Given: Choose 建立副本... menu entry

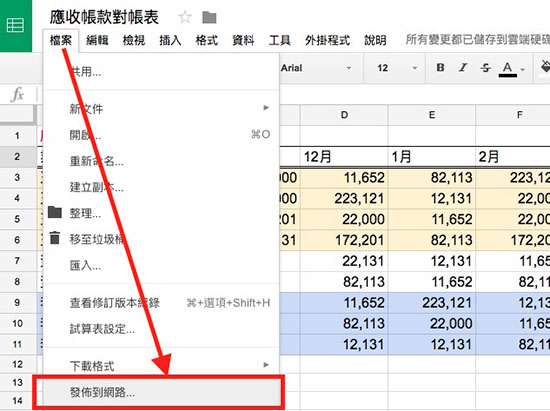Looking at the screenshot, I should pos(161,187).
